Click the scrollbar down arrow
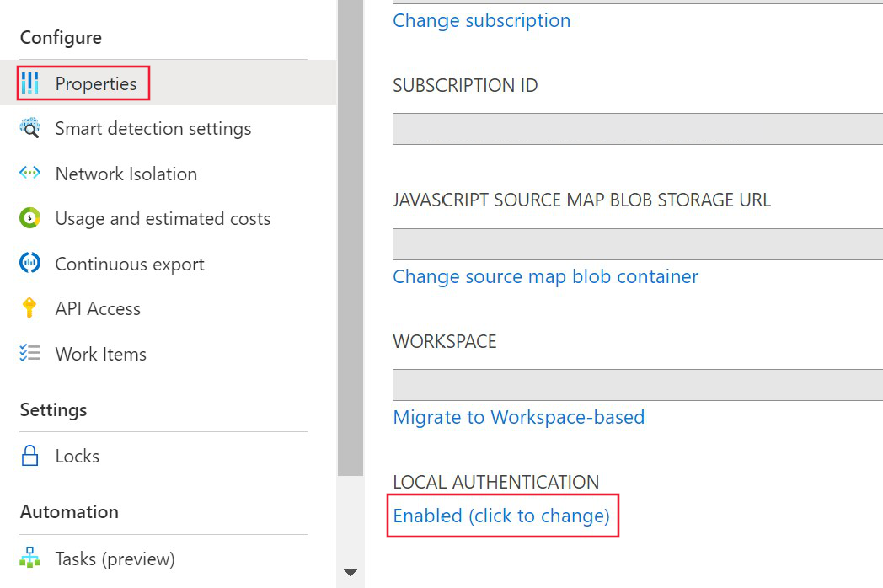The image size is (883, 588). [x=351, y=572]
